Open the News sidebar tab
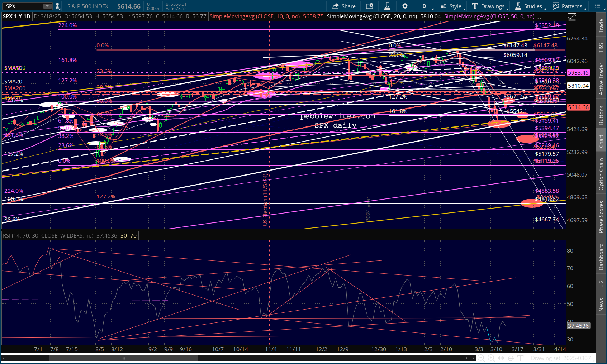The height and width of the screenshot is (364, 607). tap(601, 305)
